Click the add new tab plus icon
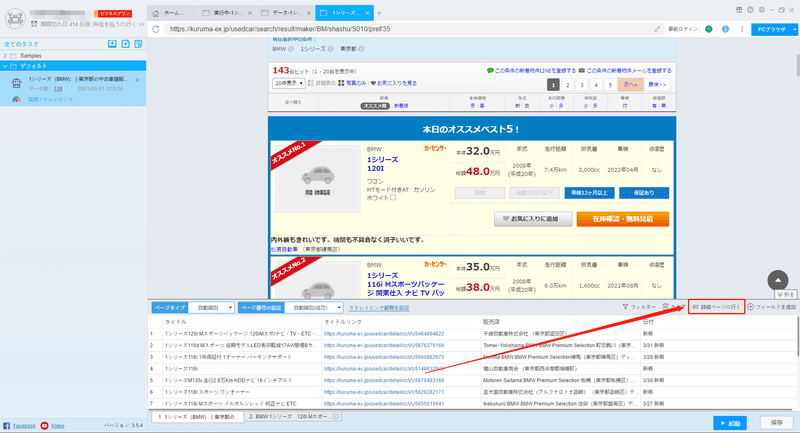The width and height of the screenshot is (800, 433). point(379,13)
